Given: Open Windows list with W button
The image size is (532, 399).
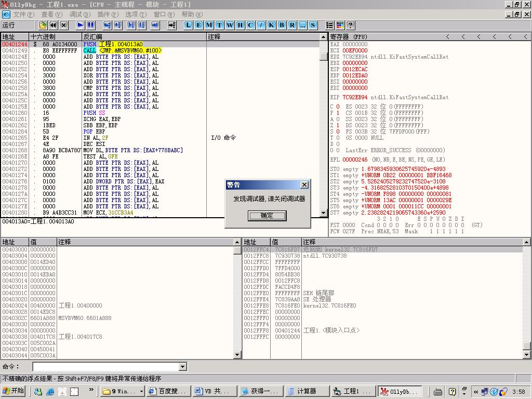Looking at the screenshot, I should (230, 25).
